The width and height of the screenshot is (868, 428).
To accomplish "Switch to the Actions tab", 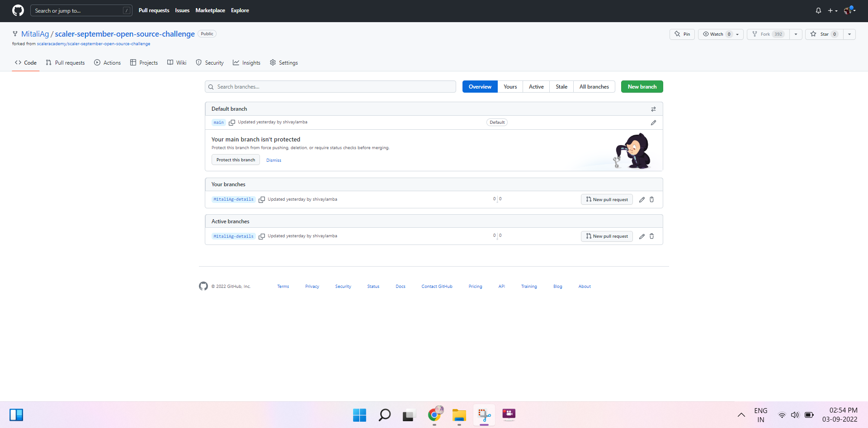I will 107,62.
